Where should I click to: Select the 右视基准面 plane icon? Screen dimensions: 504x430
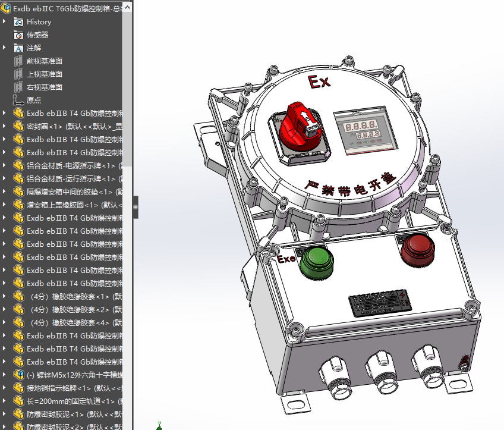click(20, 87)
